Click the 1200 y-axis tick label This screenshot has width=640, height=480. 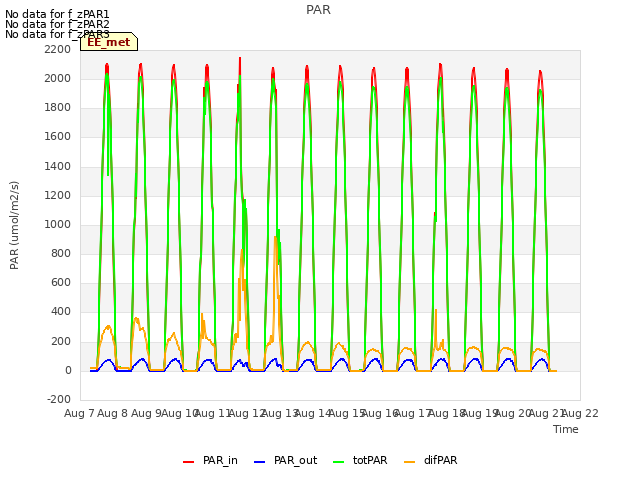(58, 196)
